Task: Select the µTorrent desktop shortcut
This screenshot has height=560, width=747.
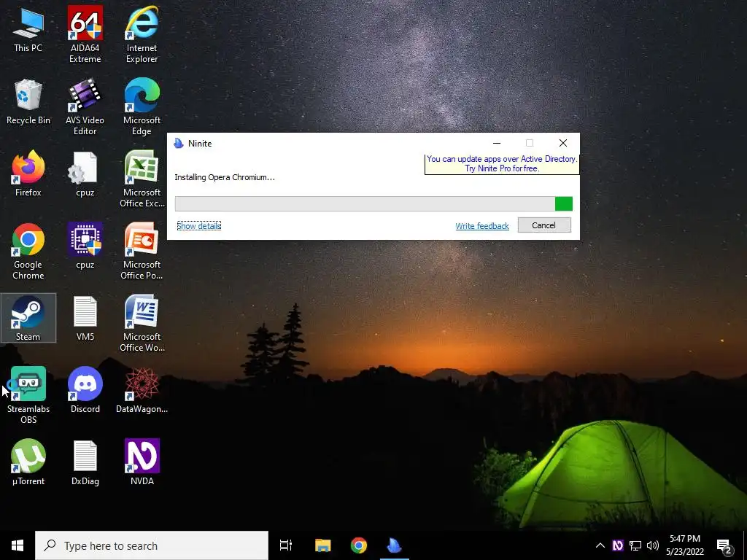Action: (28, 462)
